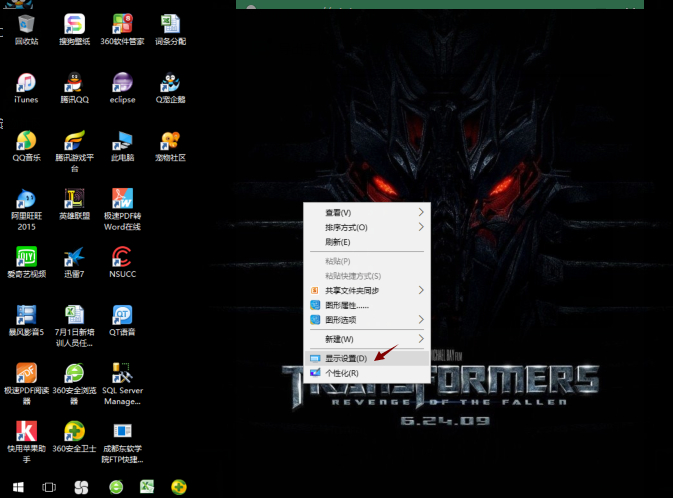Select the eclipse desktop shortcut
Image resolution: width=673 pixels, height=498 pixels.
(122, 88)
